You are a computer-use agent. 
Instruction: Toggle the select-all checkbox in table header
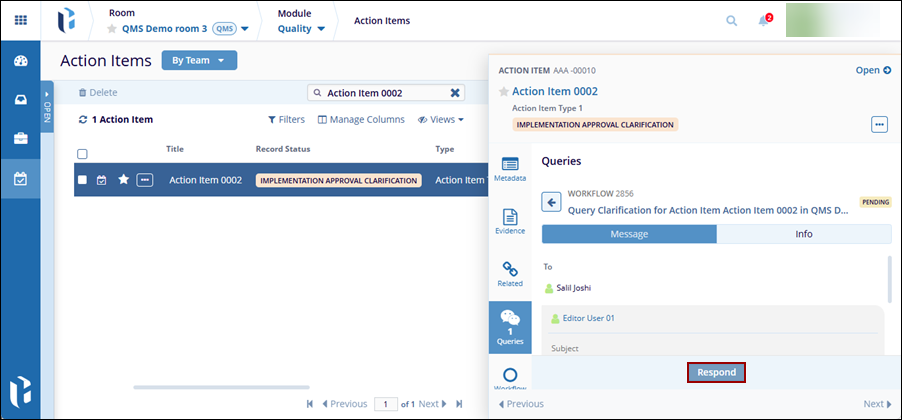click(x=83, y=154)
